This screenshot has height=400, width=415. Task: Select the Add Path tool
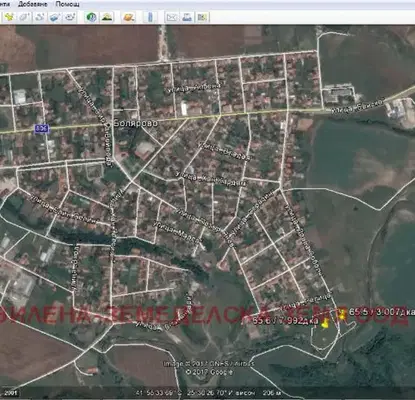click(x=39, y=17)
